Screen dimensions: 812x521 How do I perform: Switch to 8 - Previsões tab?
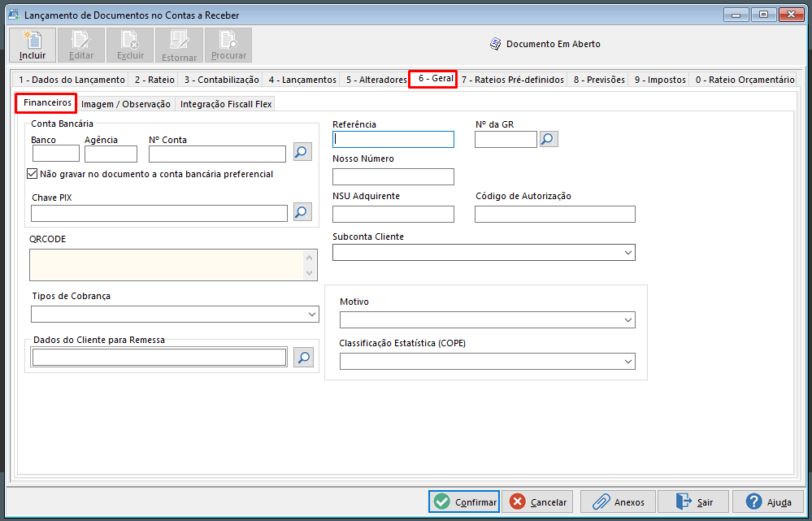[x=599, y=80]
